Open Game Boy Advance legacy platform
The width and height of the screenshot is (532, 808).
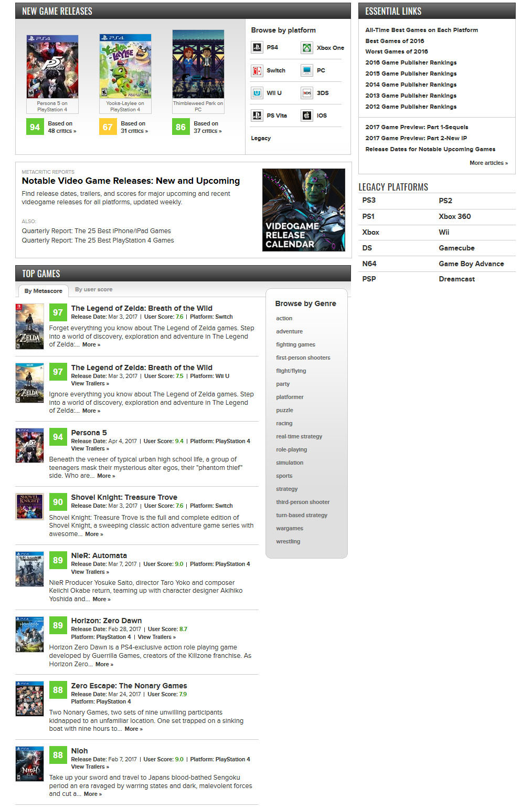(471, 264)
